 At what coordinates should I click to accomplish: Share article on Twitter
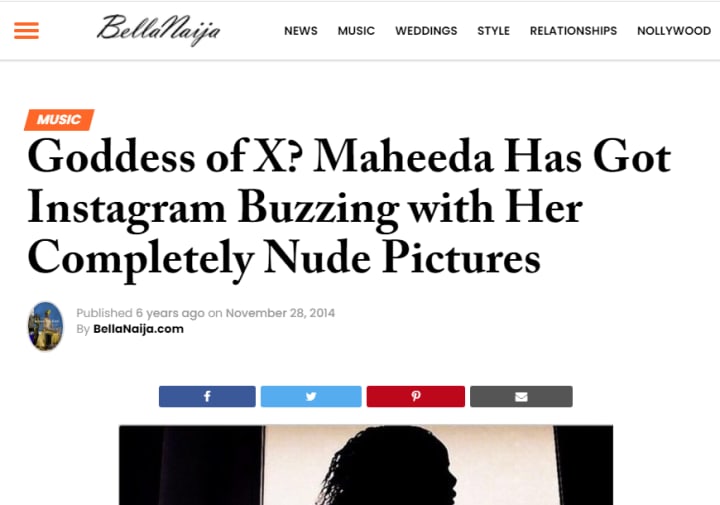pos(311,396)
